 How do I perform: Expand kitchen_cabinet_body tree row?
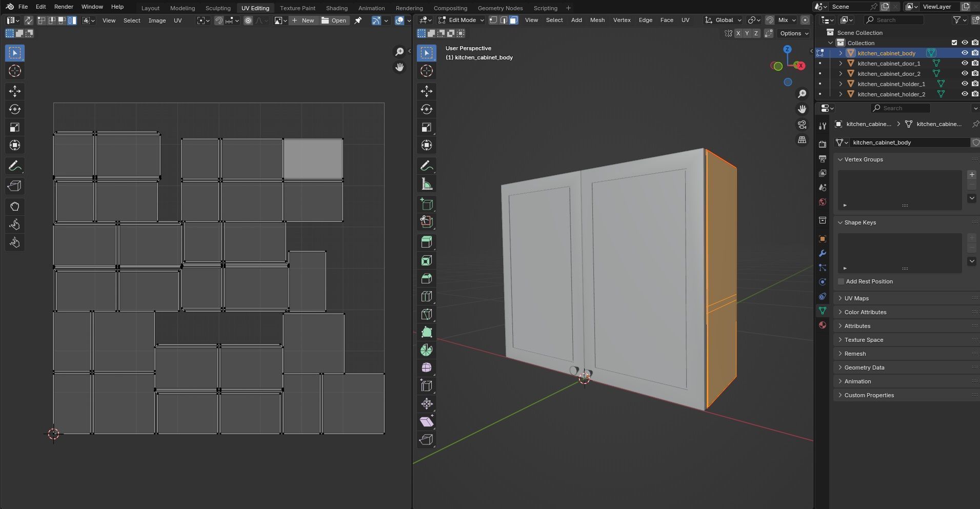841,53
